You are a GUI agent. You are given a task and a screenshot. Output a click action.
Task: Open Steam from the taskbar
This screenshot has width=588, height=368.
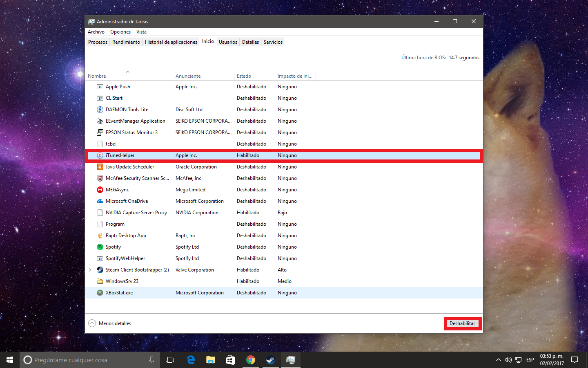(x=271, y=360)
